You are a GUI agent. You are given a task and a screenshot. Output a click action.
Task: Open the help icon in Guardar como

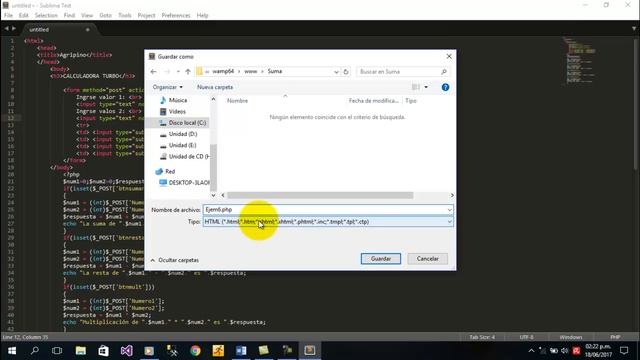tap(445, 87)
